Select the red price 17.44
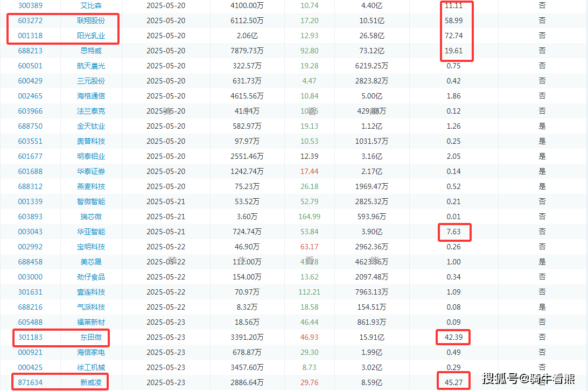Image resolution: width=588 pixels, height=391 pixels. [310, 171]
